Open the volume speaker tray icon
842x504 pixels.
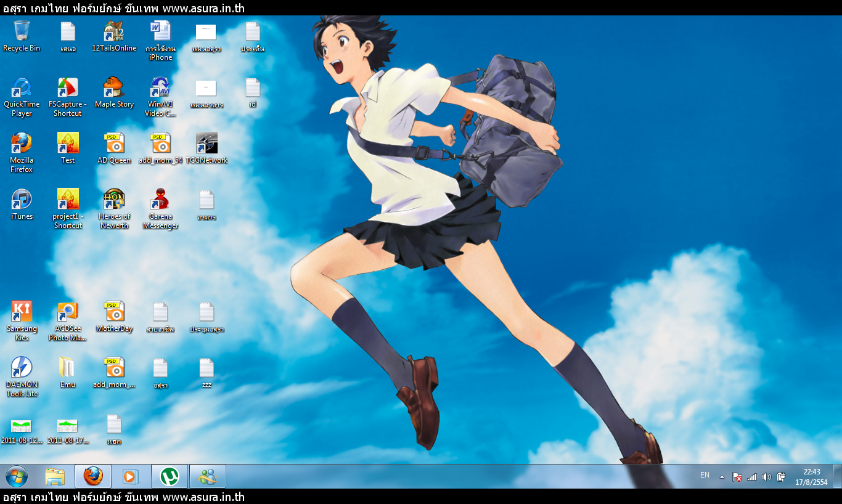767,477
